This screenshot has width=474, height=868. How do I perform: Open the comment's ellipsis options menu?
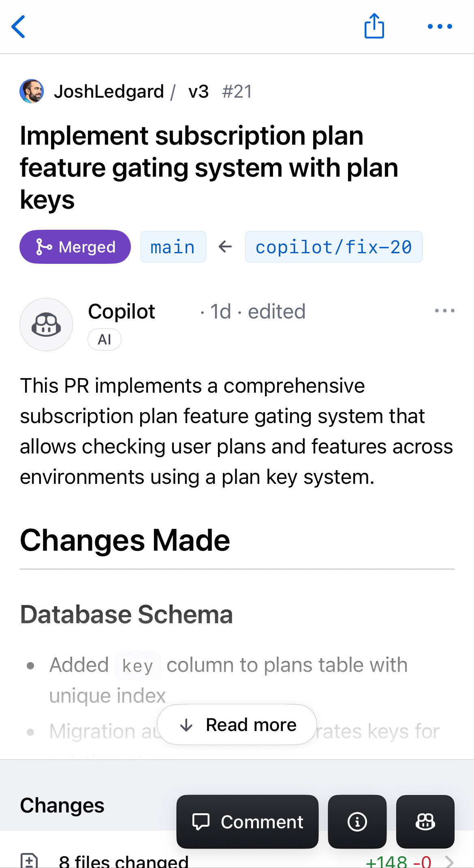click(444, 311)
